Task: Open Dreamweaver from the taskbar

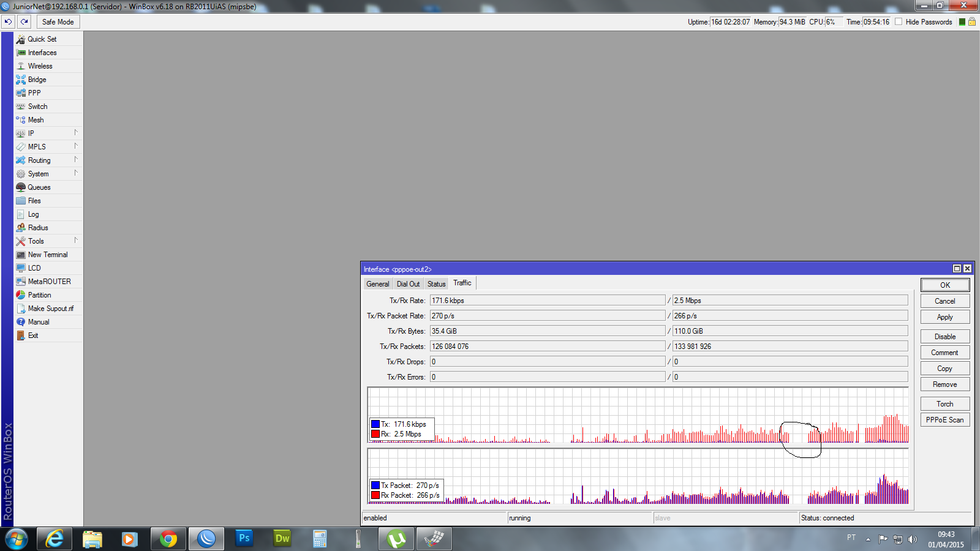Action: coord(282,539)
